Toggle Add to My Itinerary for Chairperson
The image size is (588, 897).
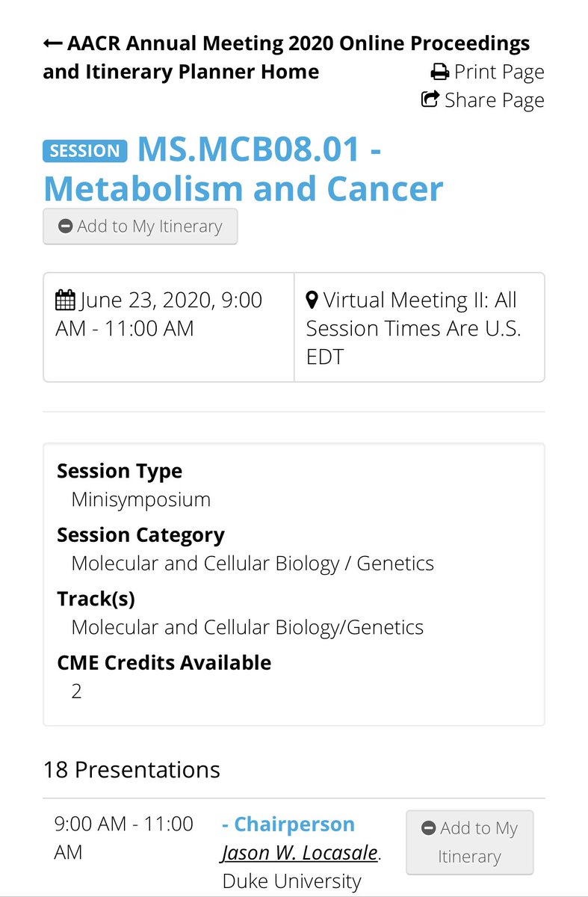tap(470, 842)
